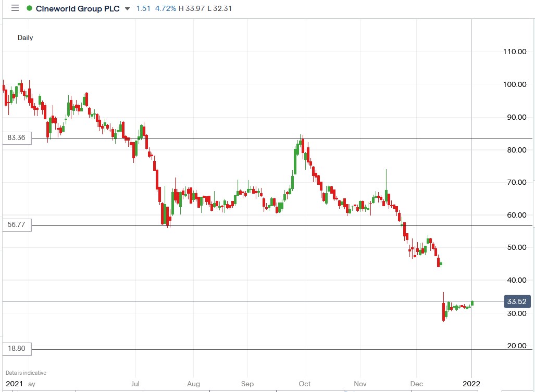The width and height of the screenshot is (535, 392).
Task: Click the 2022 label on the time axis
Action: (470, 384)
